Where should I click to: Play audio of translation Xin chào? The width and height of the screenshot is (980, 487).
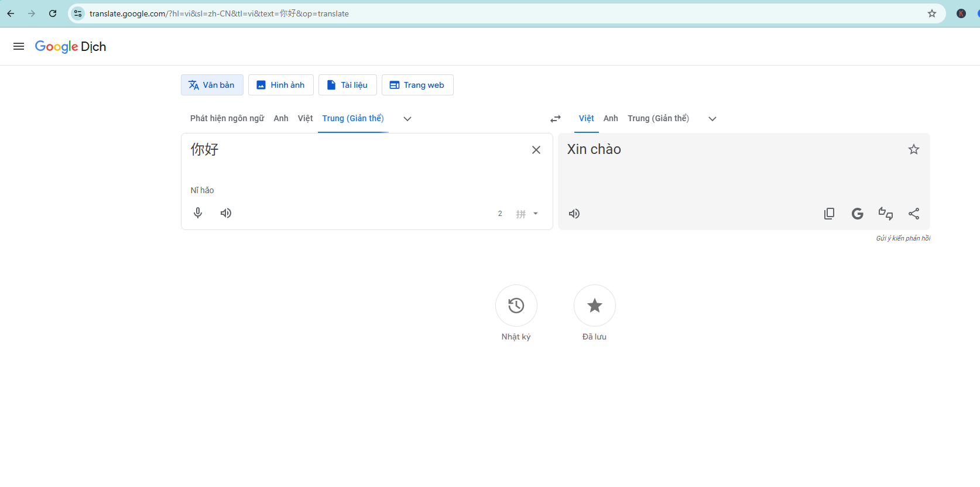[x=574, y=214]
